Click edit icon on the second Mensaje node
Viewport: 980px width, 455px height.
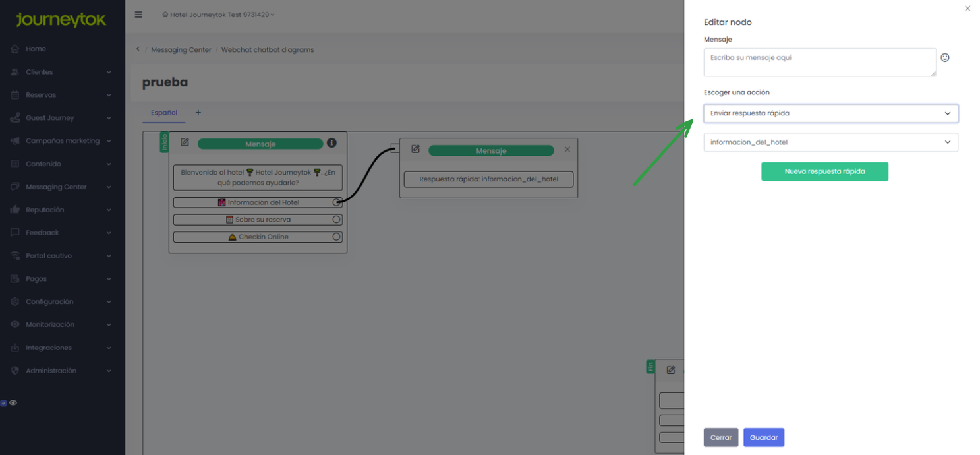[415, 150]
